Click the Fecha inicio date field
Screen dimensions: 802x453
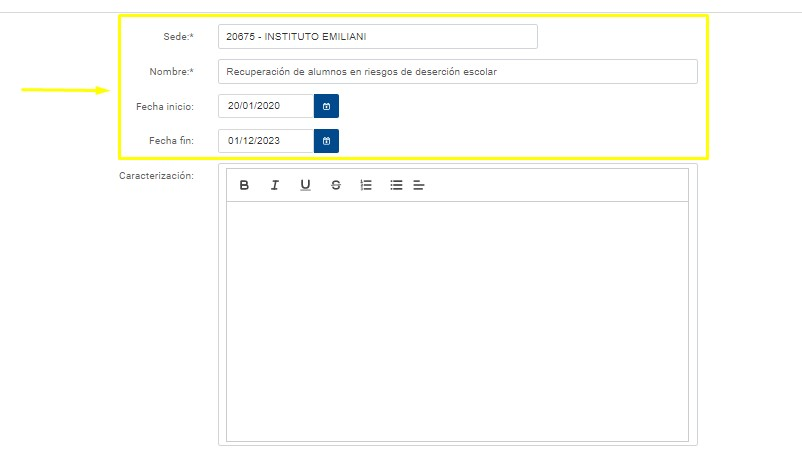[265, 106]
